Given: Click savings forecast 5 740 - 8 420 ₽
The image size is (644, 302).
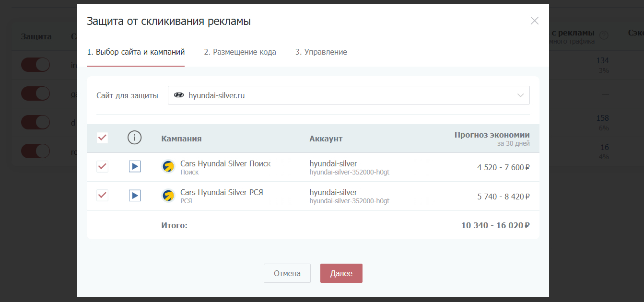Looking at the screenshot, I should pos(503,196).
